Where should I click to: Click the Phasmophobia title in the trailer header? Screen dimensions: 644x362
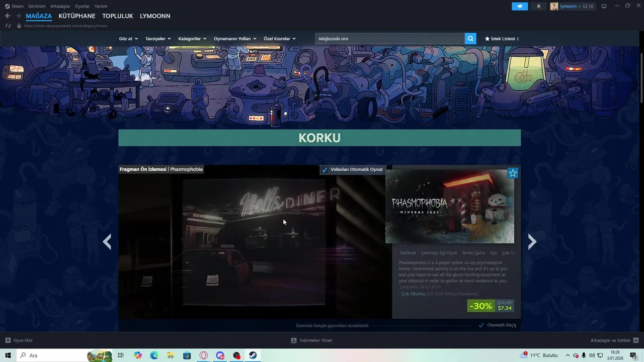pos(186,169)
